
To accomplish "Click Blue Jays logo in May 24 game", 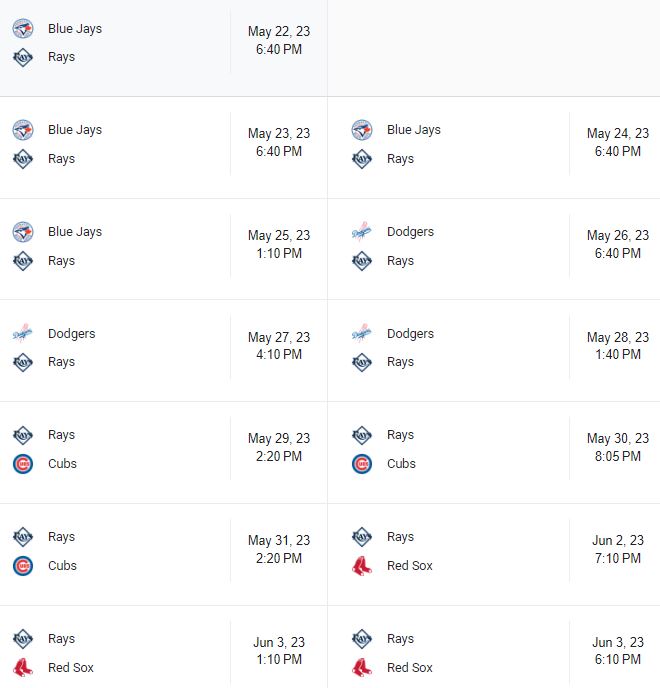I will click(x=362, y=130).
